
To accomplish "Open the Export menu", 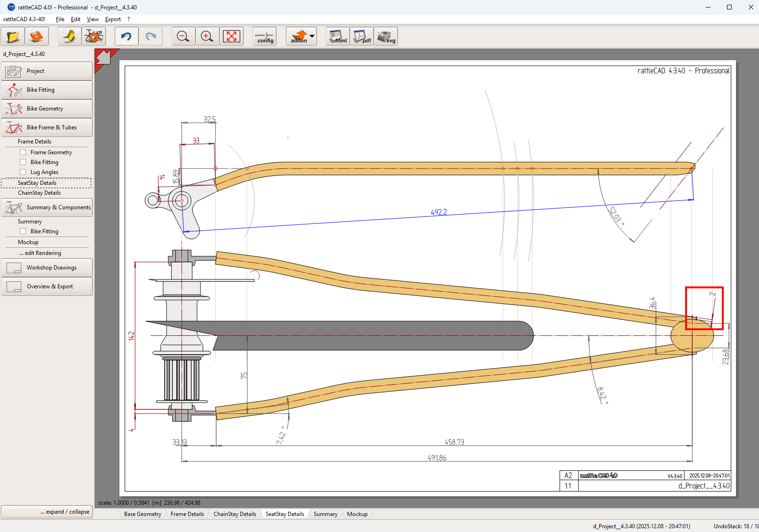I will point(113,19).
